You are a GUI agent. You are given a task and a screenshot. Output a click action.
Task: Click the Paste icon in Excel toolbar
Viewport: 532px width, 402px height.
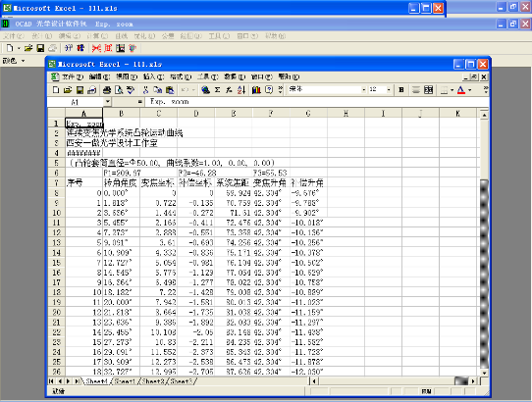pos(170,90)
